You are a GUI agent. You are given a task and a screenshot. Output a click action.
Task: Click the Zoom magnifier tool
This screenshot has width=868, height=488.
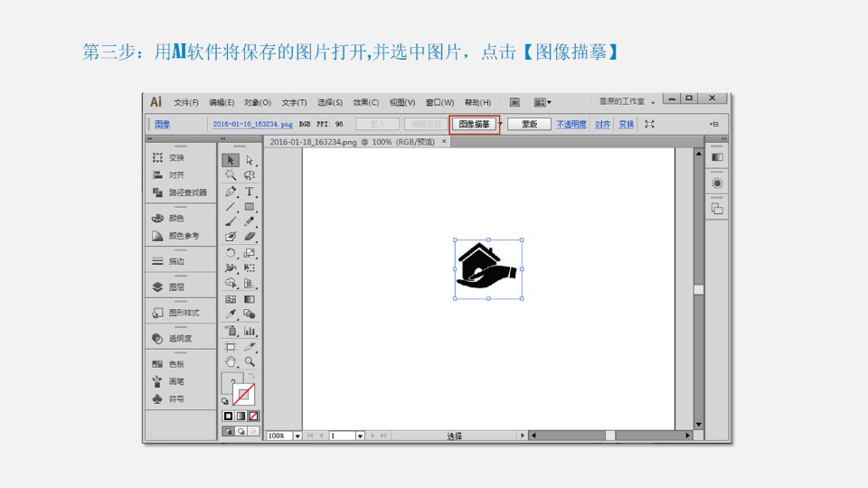tap(250, 361)
